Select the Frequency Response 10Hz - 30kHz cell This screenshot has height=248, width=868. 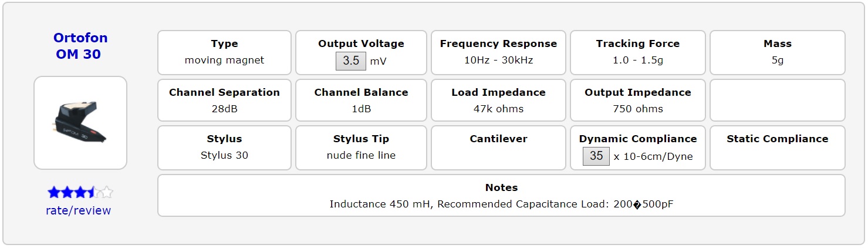click(x=498, y=52)
